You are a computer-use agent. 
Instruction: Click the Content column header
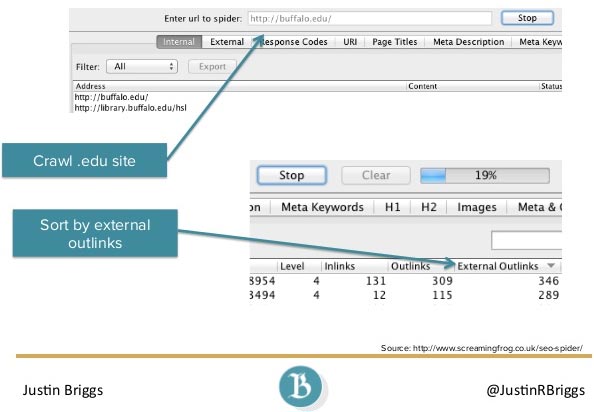[473, 86]
